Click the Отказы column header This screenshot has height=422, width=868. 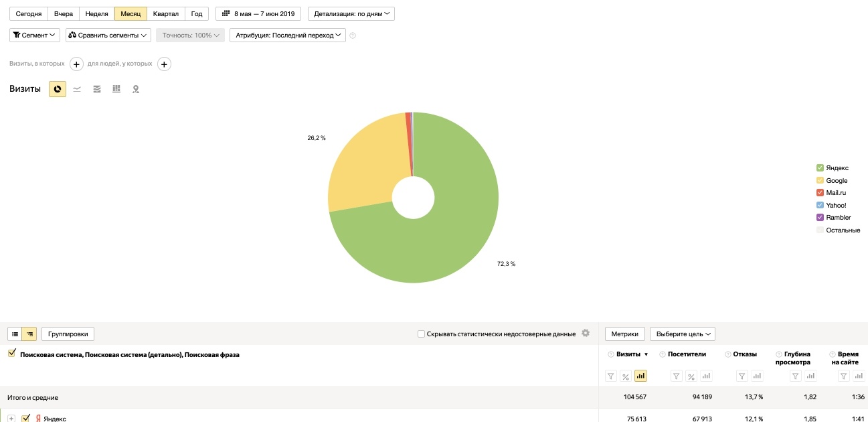click(x=745, y=354)
